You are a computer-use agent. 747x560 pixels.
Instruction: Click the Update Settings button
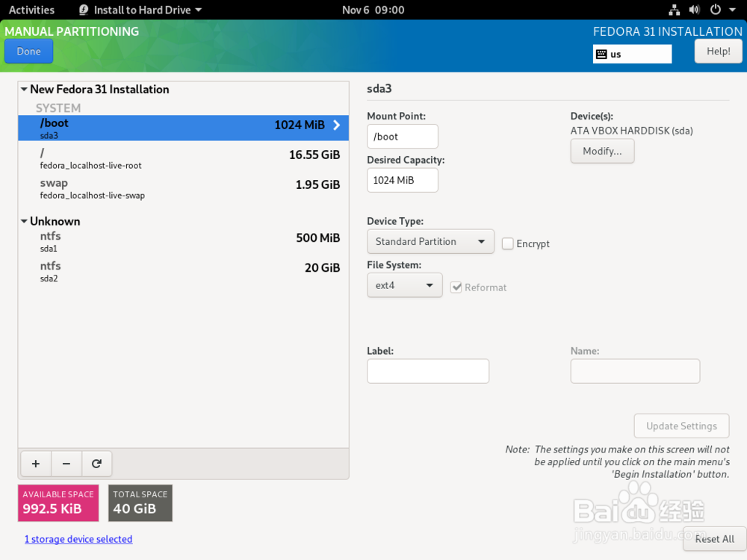(681, 426)
